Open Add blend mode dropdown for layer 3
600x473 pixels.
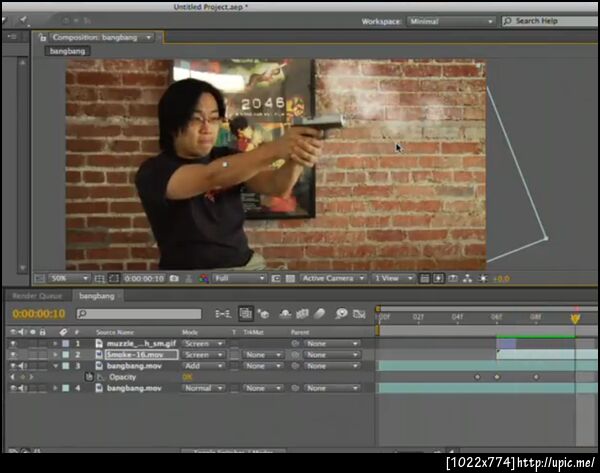pos(203,366)
